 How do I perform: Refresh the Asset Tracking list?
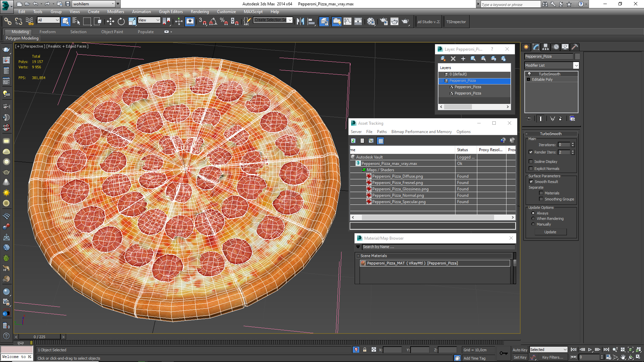353,141
